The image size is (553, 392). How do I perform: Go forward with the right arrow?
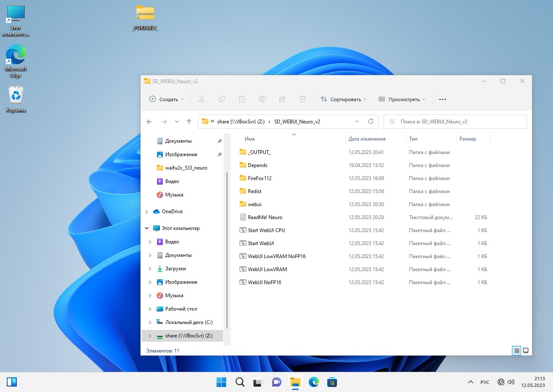point(164,122)
